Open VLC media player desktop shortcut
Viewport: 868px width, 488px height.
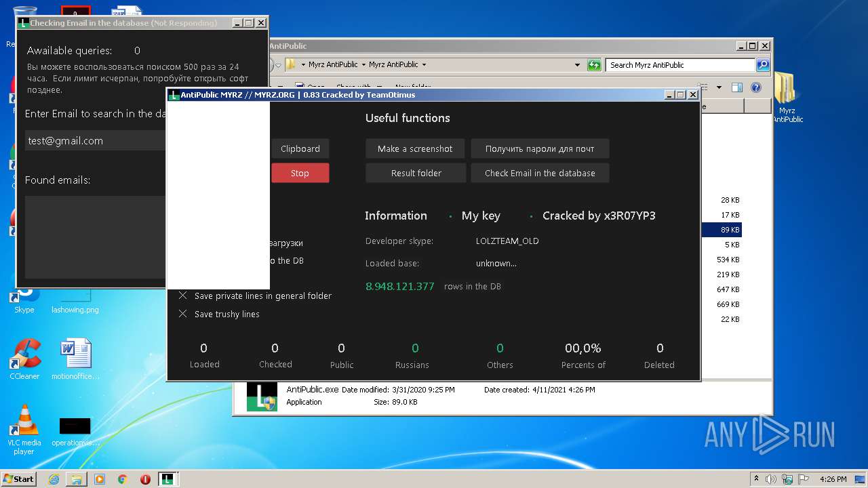[24, 430]
